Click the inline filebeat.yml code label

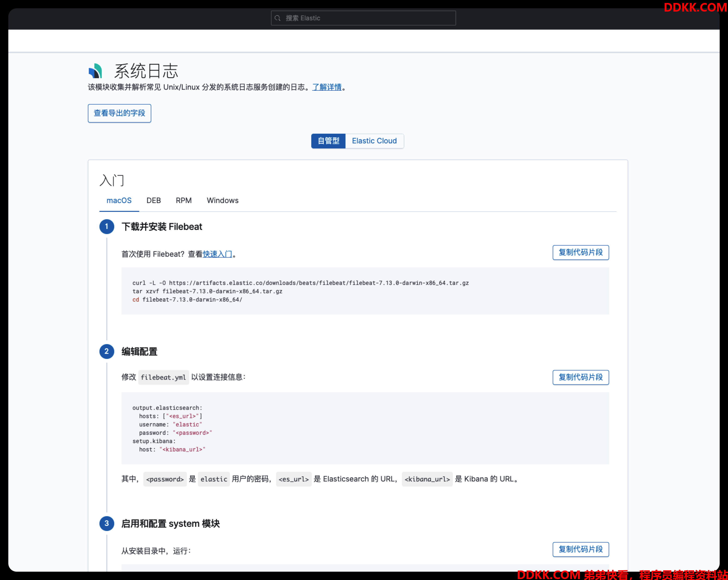(163, 377)
